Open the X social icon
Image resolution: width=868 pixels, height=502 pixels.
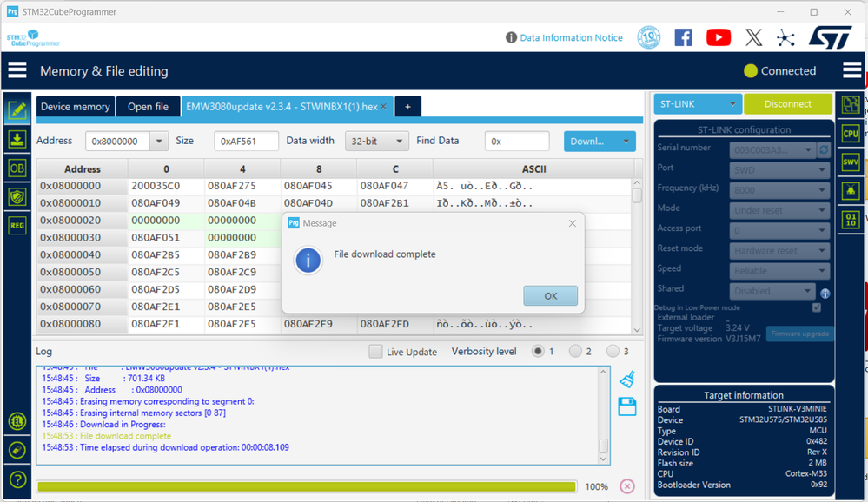(x=753, y=37)
